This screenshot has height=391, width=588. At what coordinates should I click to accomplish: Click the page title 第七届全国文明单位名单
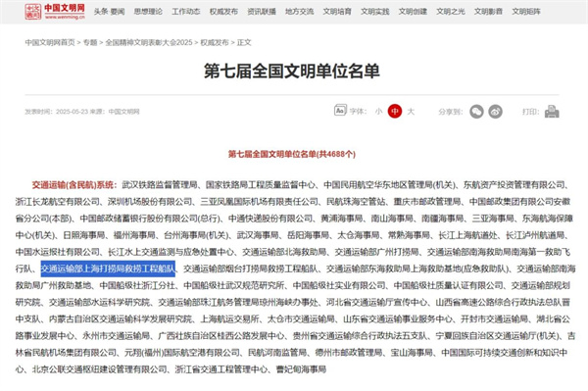(292, 71)
